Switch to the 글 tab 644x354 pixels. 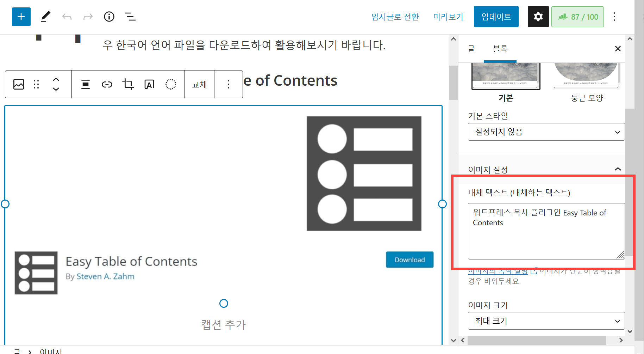tap(471, 49)
